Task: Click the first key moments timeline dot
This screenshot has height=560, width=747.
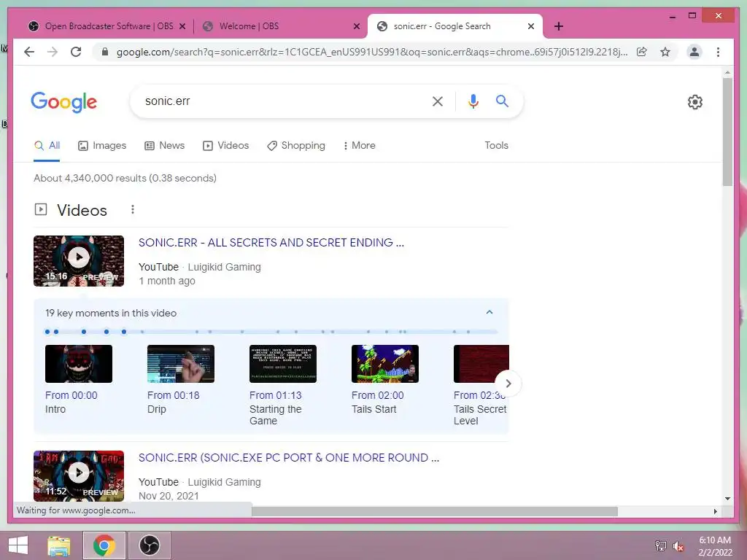Action: [x=47, y=332]
